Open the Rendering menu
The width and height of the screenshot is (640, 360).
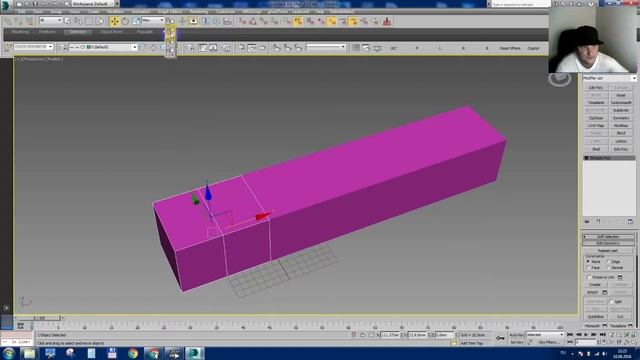[199, 12]
